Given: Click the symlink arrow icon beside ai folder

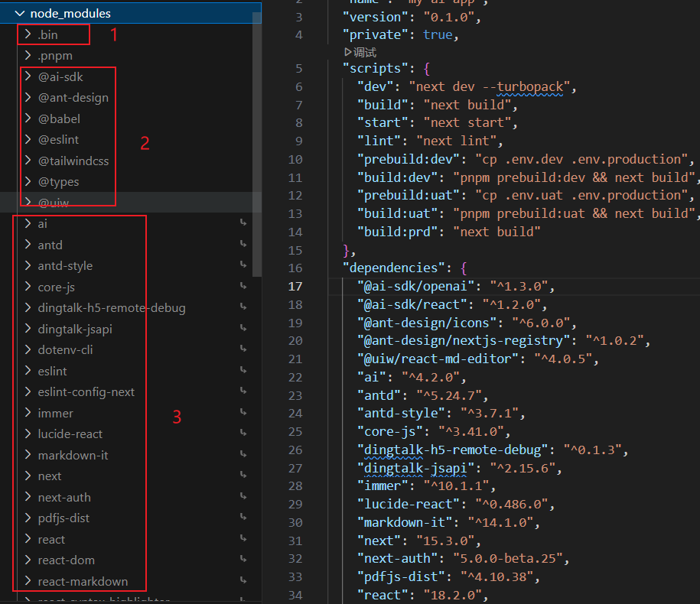Looking at the screenshot, I should pos(243,224).
